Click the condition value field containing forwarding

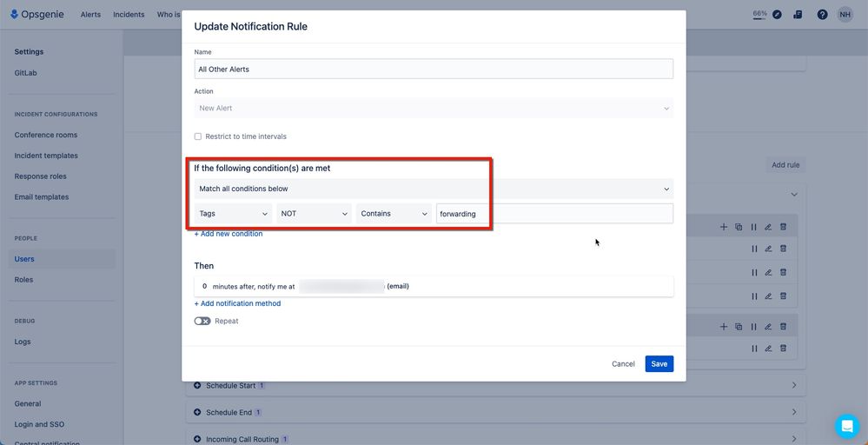pyautogui.click(x=554, y=214)
